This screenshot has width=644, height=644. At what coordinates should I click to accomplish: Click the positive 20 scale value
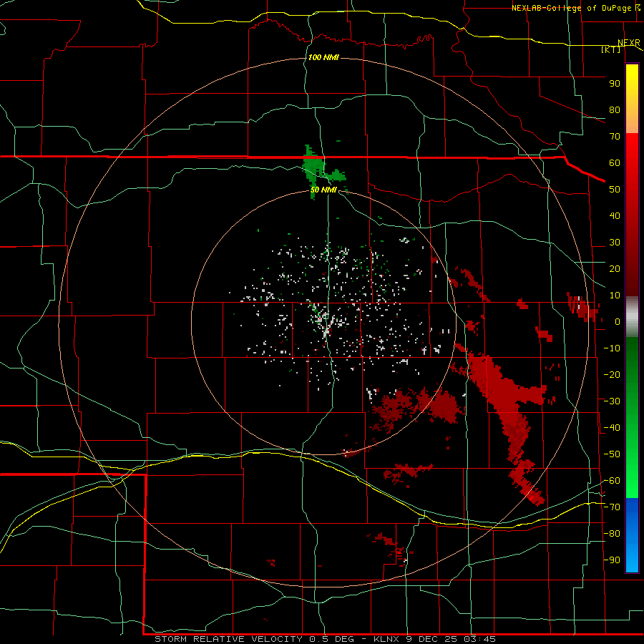pos(615,269)
